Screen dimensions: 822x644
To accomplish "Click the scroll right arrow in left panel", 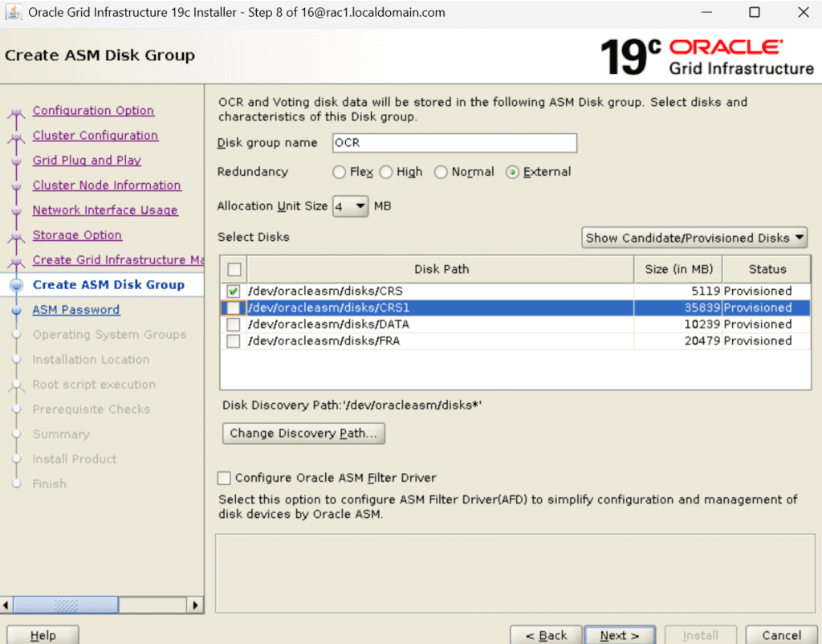I will point(195,605).
